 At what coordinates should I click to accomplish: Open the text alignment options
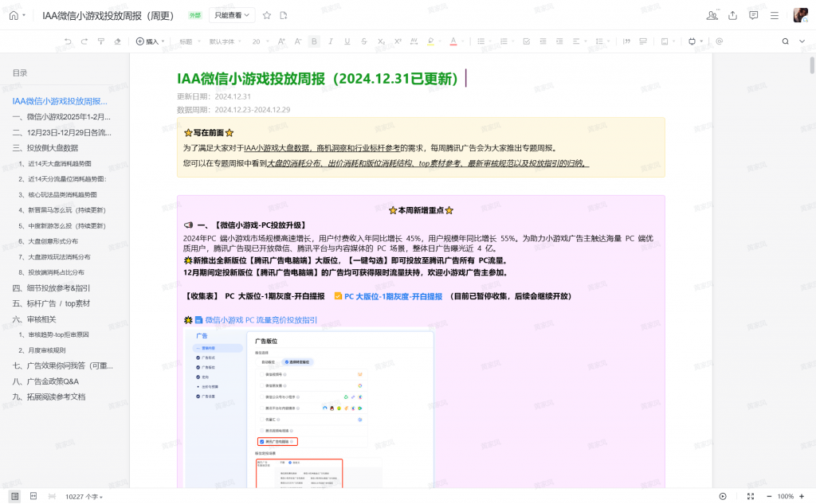pos(578,41)
